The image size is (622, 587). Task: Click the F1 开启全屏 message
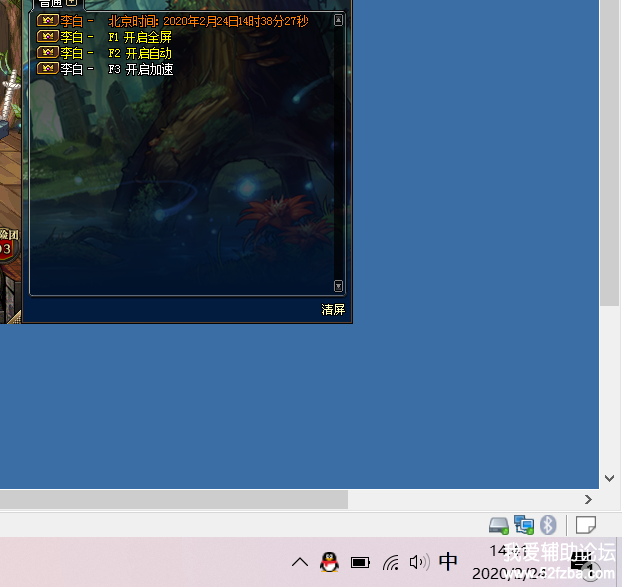point(140,37)
